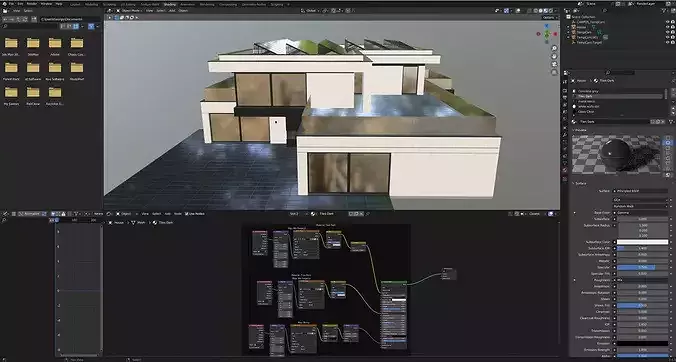This screenshot has height=362, width=676.
Task: Hide House object with its eye icon
Action: (667, 27)
